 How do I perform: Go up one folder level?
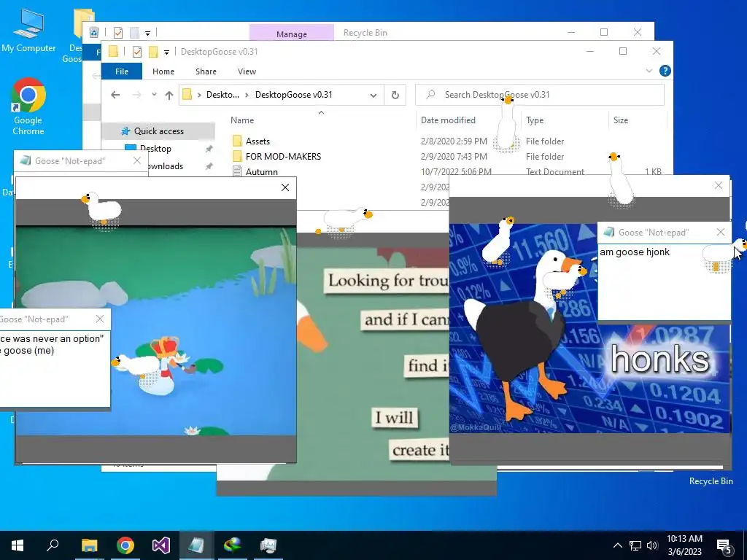[169, 95]
